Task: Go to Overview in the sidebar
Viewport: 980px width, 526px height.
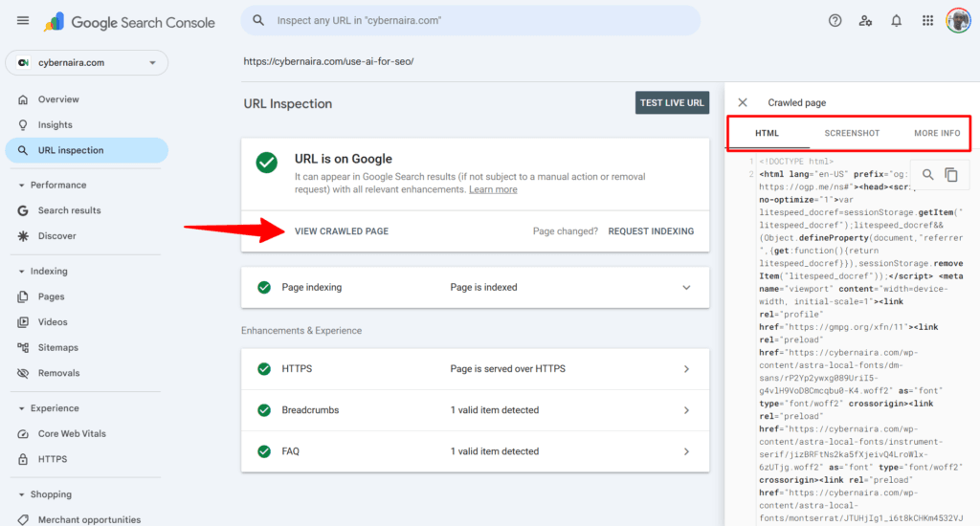Action: (x=58, y=99)
